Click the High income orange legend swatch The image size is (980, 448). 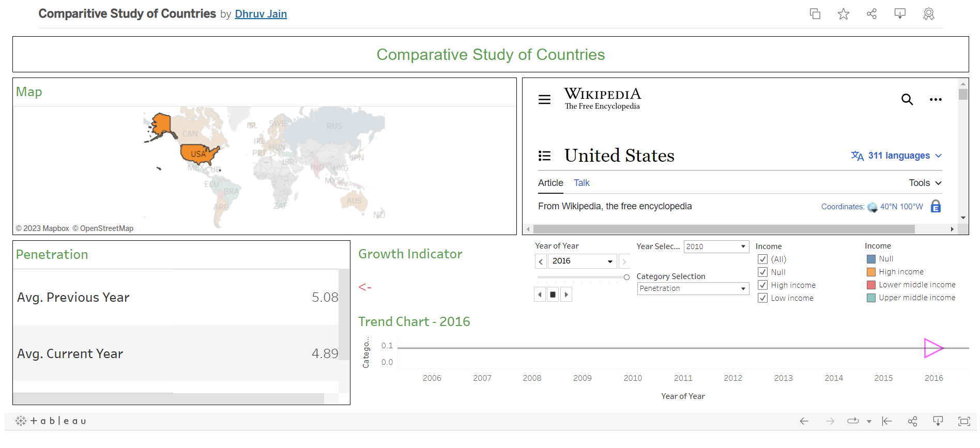click(x=871, y=272)
